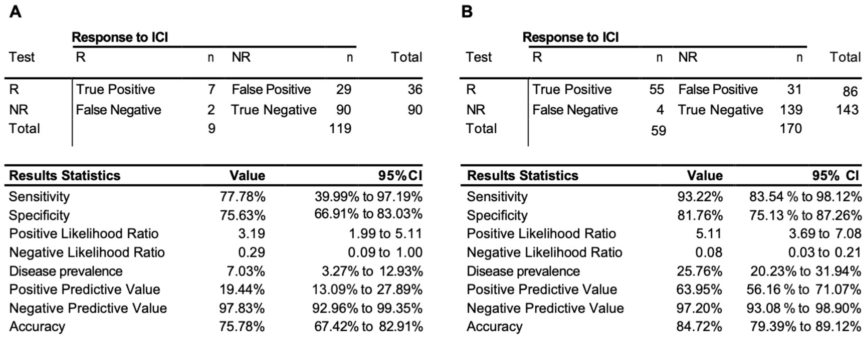Select the 'Response to ICI' header in panel B
This screenshot has height=339, width=868.
(x=570, y=37)
